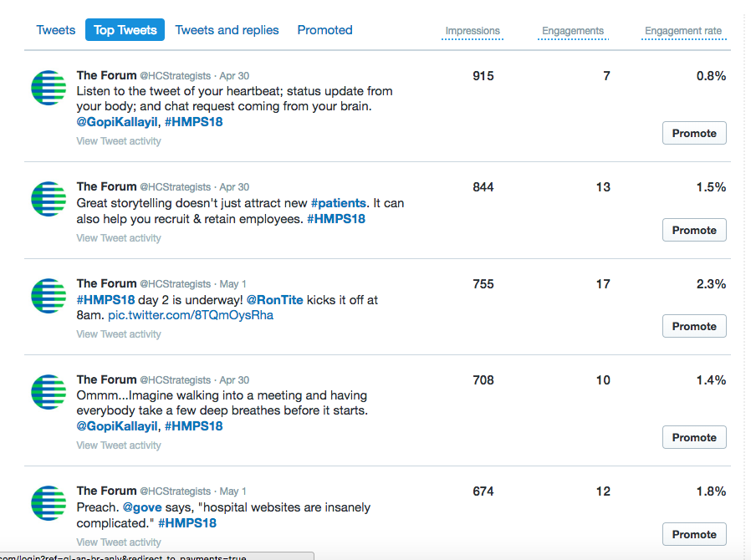
Task: Promote the storytelling tweet with 844 impressions
Action: pos(694,230)
